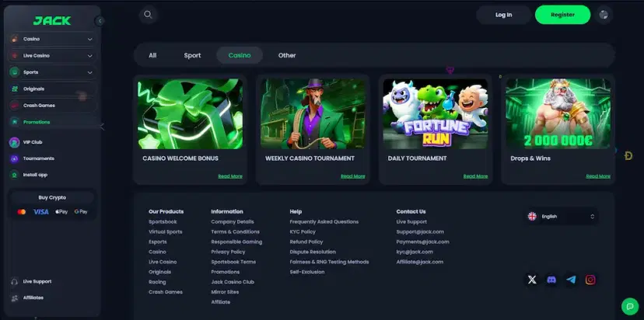Open the Fortune Run tournament image
Image resolution: width=644 pixels, height=320 pixels.
point(436,113)
